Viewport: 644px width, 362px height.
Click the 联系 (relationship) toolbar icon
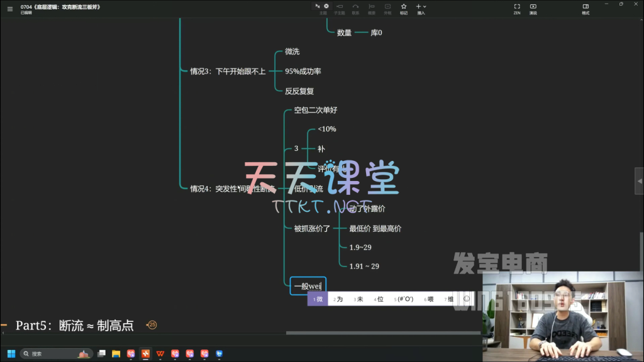pyautogui.click(x=355, y=8)
